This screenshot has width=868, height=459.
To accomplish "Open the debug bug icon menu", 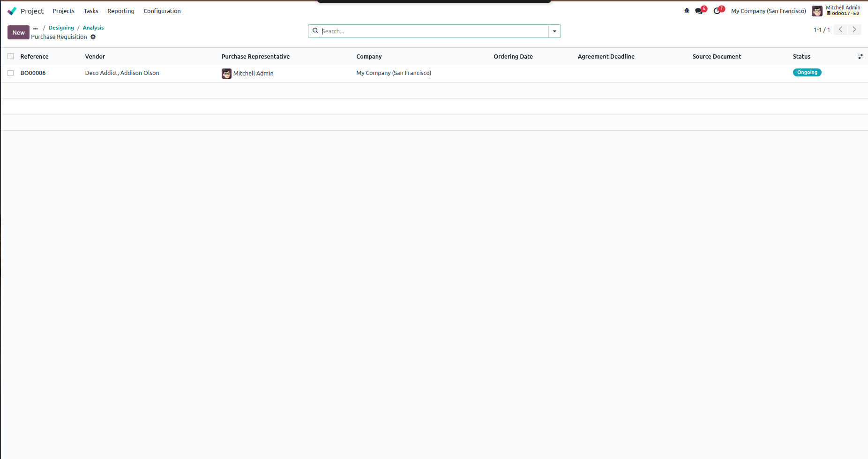I will (687, 10).
